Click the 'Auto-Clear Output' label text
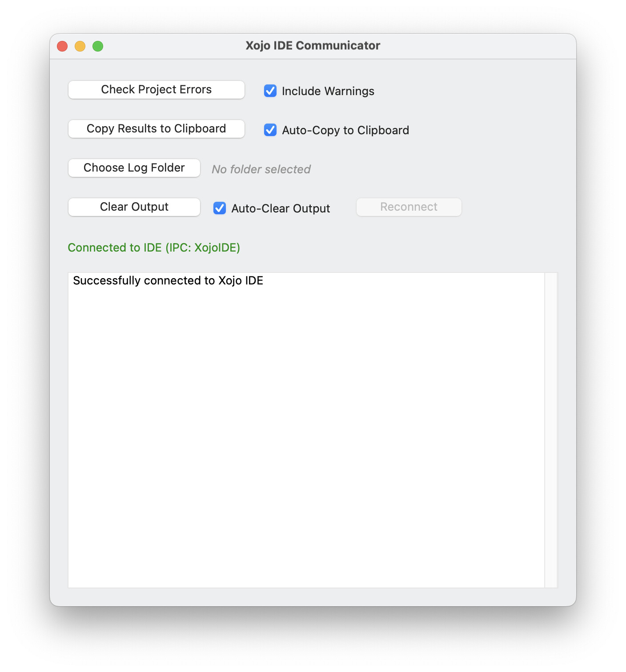Viewport: 626px width, 672px height. tap(281, 208)
